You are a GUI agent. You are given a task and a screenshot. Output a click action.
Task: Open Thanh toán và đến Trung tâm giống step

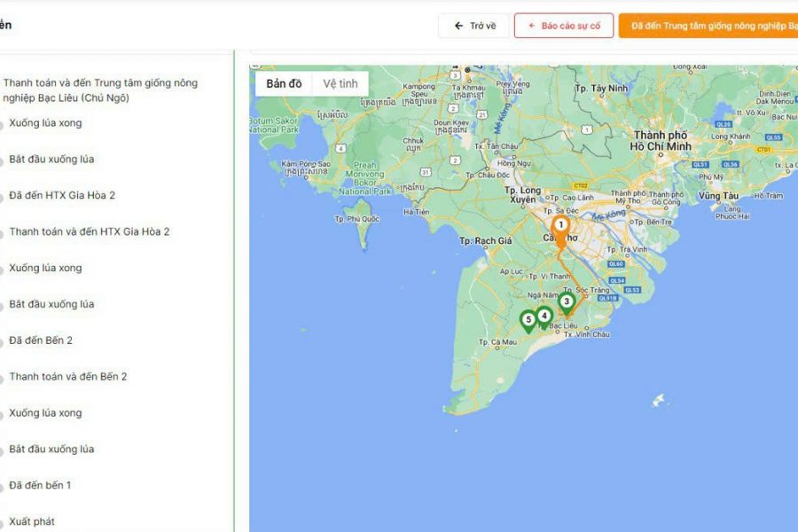100,90
